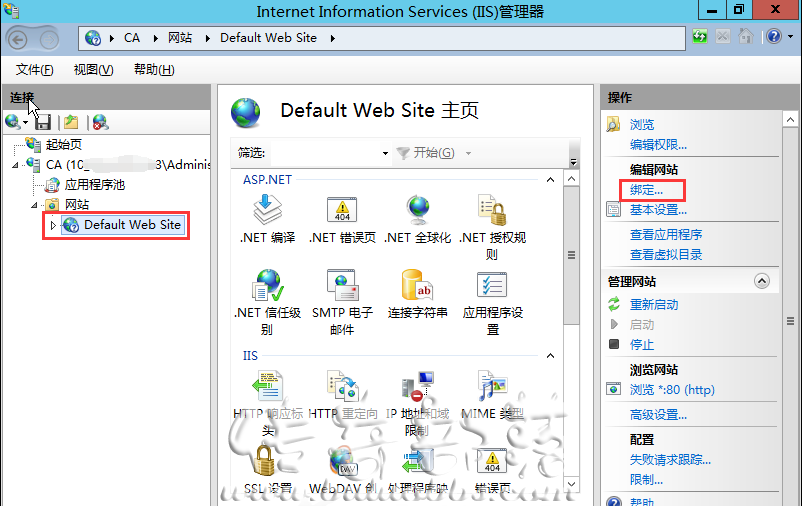Expand the Default Web Site tree node
Screen dimensions: 802x506
[53, 225]
